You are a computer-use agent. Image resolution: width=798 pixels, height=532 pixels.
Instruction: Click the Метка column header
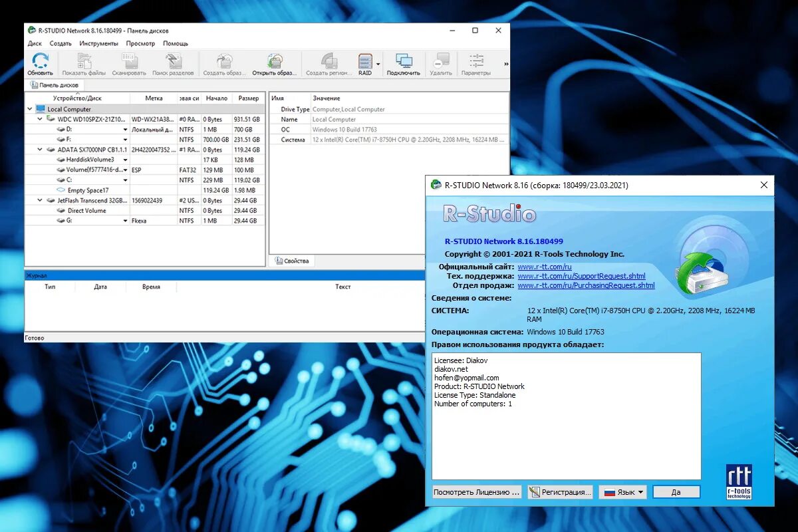click(x=154, y=98)
